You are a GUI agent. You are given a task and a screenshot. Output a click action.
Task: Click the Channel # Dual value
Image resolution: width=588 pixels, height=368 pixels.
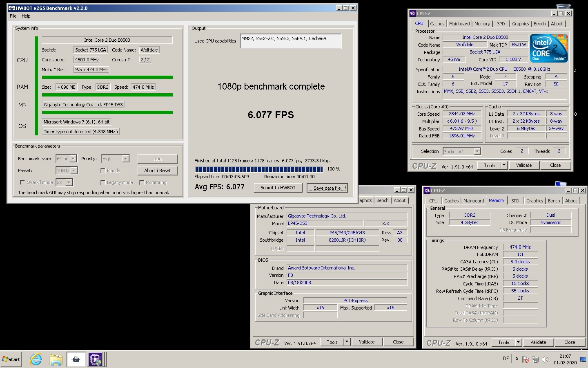coord(551,215)
